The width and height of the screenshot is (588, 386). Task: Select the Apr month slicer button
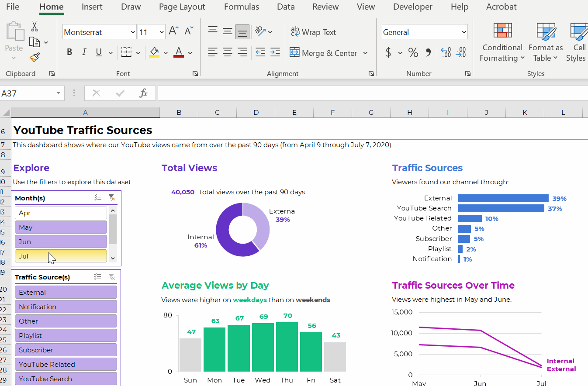click(x=61, y=213)
